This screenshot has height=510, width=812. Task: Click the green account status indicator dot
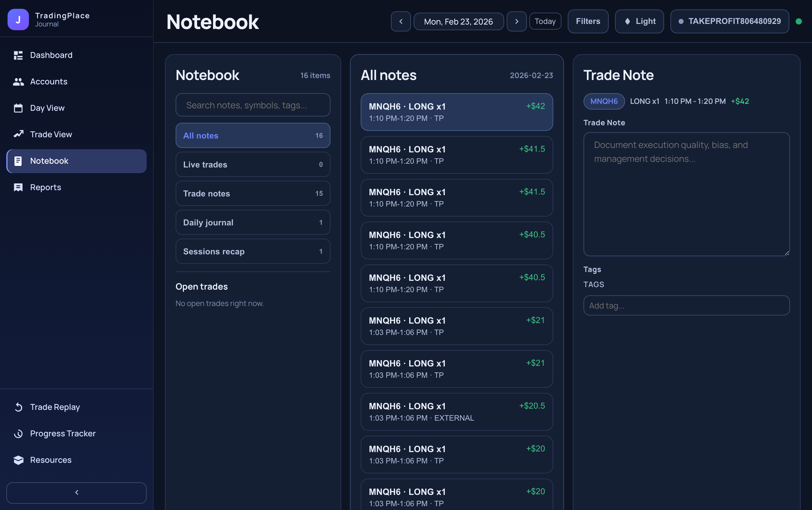pyautogui.click(x=799, y=21)
